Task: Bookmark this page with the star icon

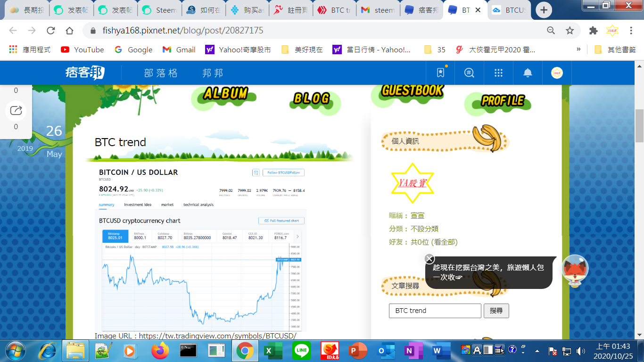Action: [570, 31]
